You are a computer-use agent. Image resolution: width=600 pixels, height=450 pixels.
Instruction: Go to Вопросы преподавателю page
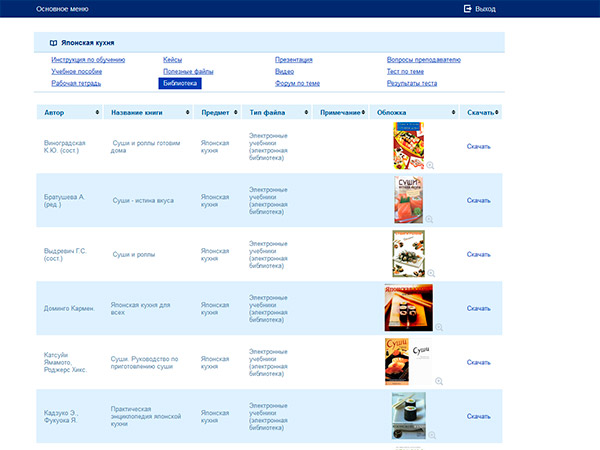425,60
